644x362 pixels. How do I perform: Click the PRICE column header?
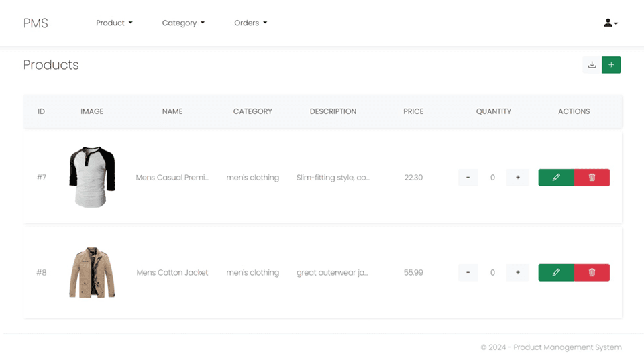pos(413,111)
